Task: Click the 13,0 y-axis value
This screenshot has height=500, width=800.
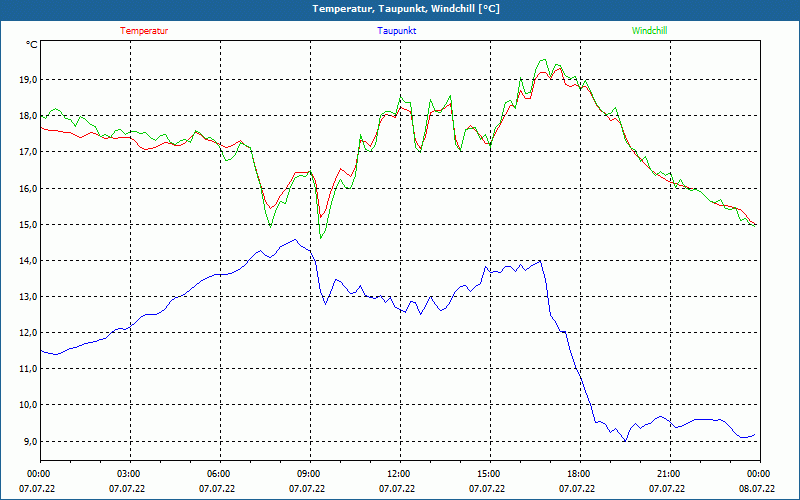Action: coord(29,297)
